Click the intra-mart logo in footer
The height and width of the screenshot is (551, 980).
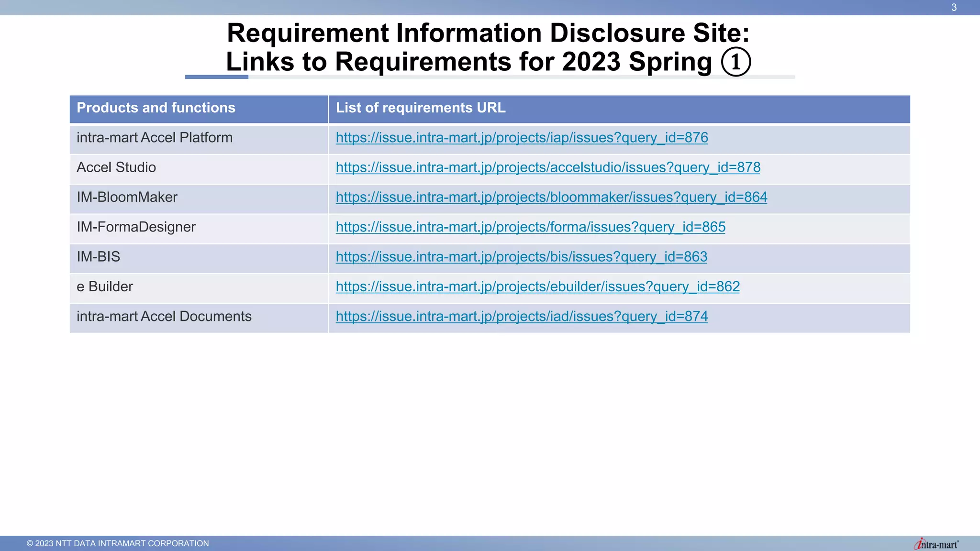935,544
